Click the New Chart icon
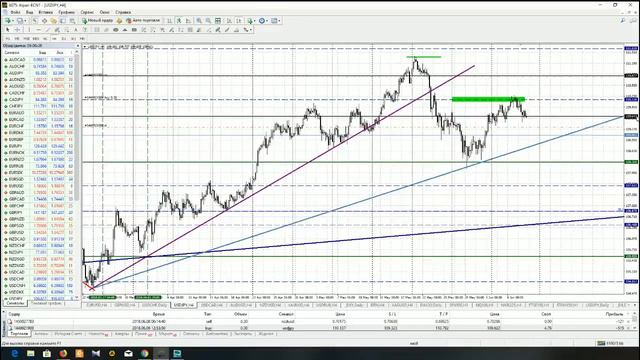Viewport: 640px width, 360px height. click(8, 20)
